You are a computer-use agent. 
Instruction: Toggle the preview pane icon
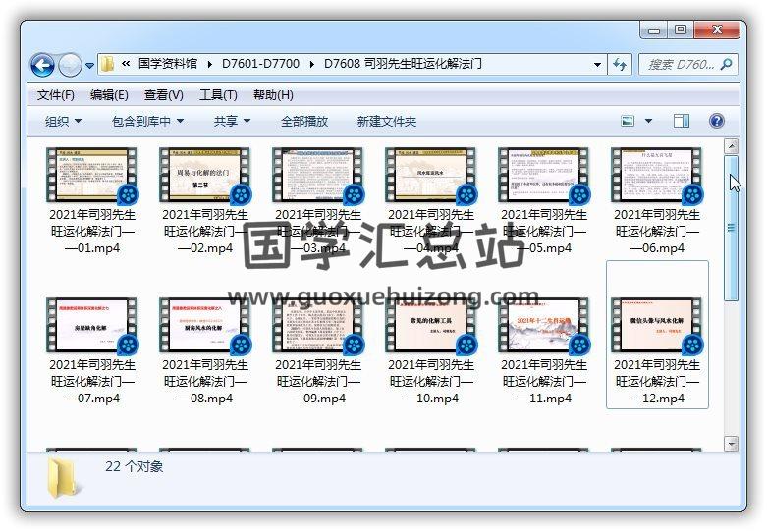682,121
